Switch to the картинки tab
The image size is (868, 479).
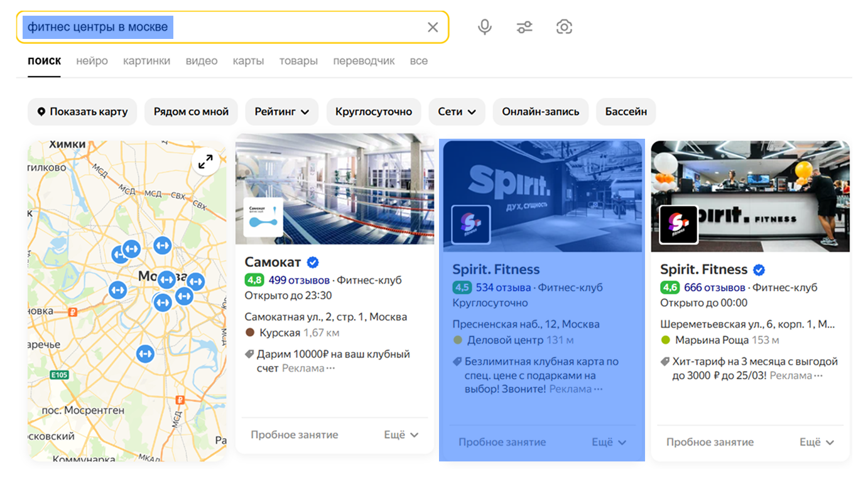coord(146,61)
